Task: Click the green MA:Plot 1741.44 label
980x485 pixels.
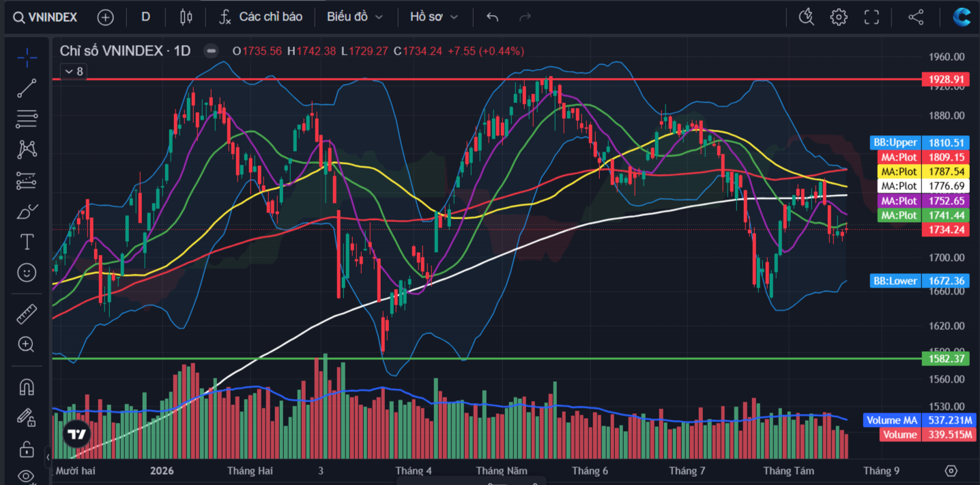Action: click(923, 215)
